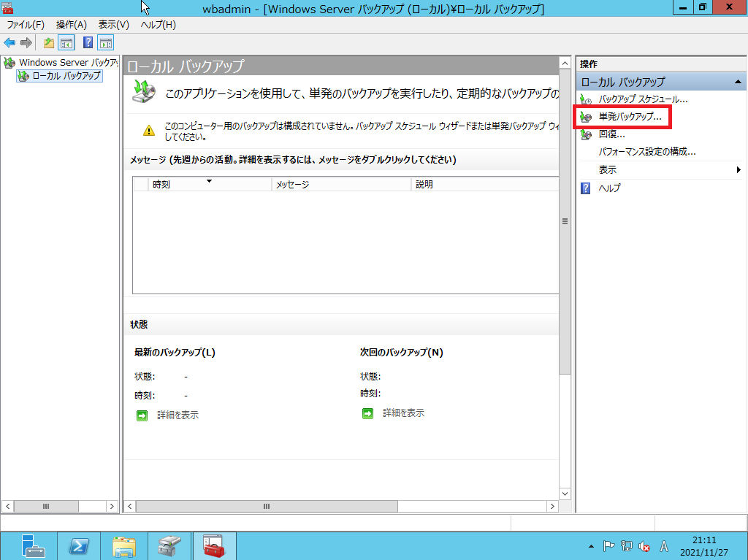Click scroll right arrow of center pane
The image size is (748, 560).
pyautogui.click(x=552, y=506)
